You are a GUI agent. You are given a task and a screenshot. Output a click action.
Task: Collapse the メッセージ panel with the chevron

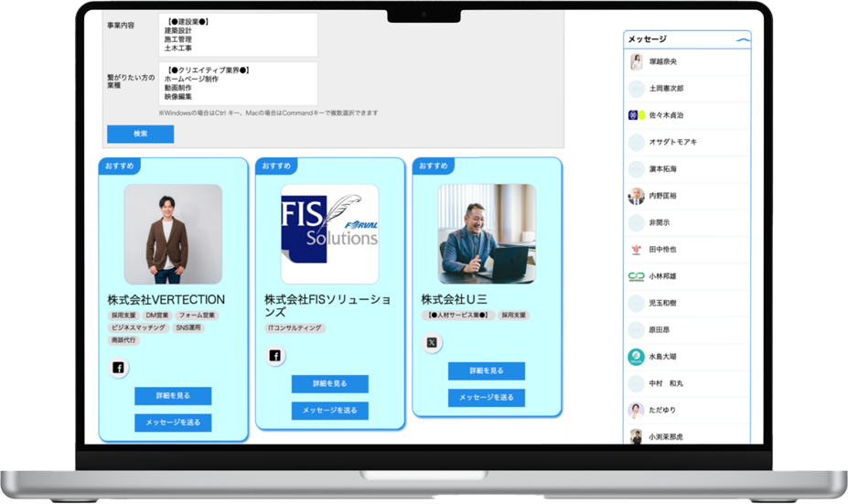[x=742, y=40]
